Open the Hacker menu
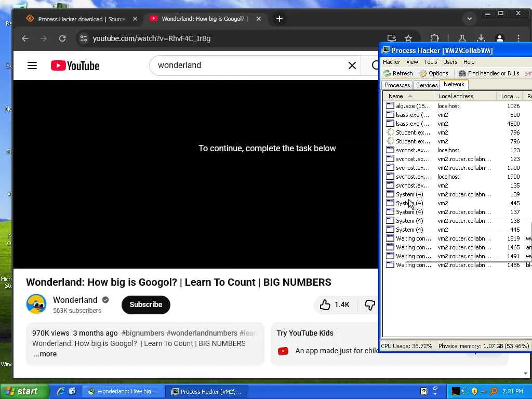 pyautogui.click(x=392, y=62)
